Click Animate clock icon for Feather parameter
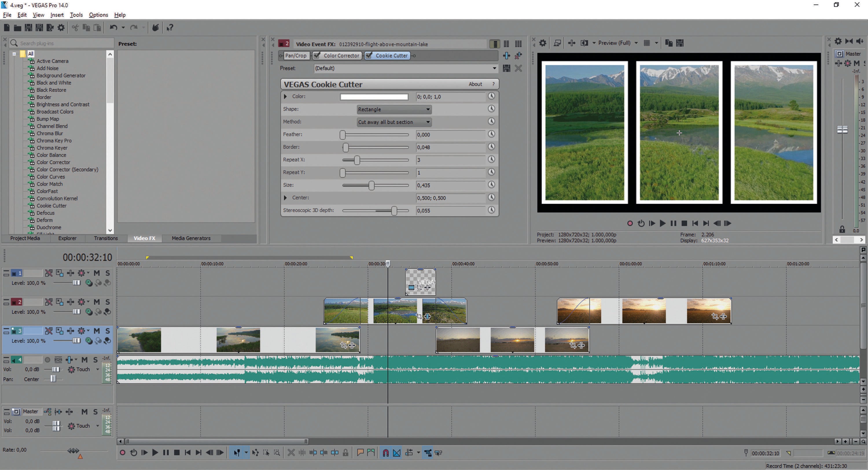The image size is (868, 470). pos(491,134)
